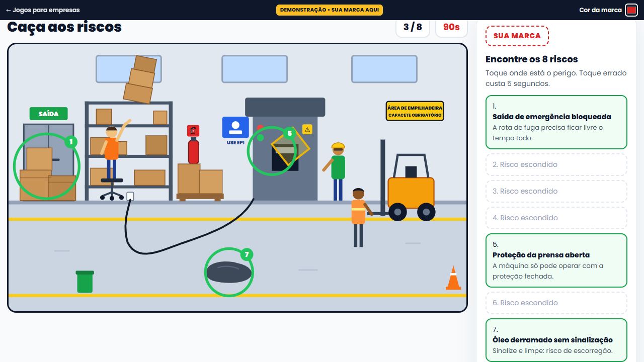Select the Proteção da prensa aberta card
The width and height of the screenshot is (644, 362).
[556, 260]
